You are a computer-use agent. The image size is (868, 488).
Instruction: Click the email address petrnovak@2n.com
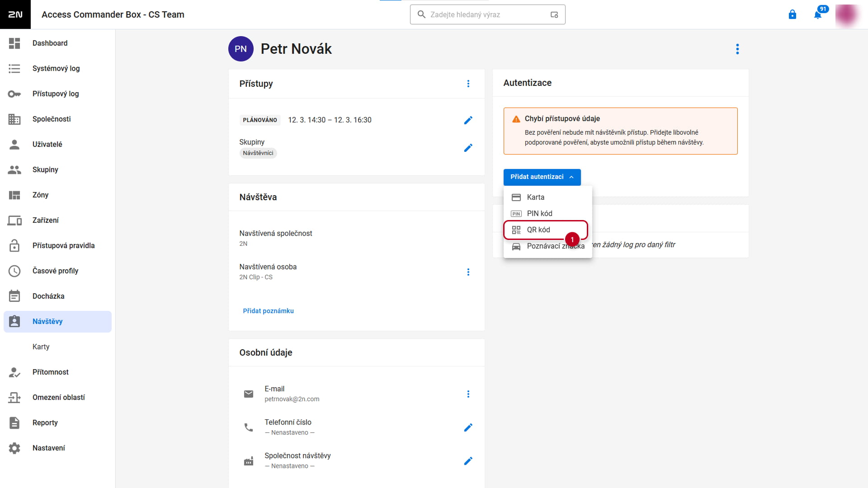tap(292, 399)
